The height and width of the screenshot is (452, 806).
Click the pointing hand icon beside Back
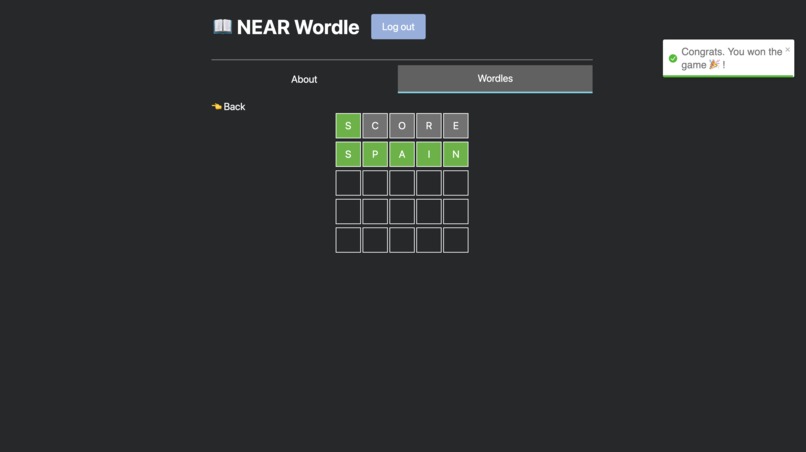(x=216, y=106)
